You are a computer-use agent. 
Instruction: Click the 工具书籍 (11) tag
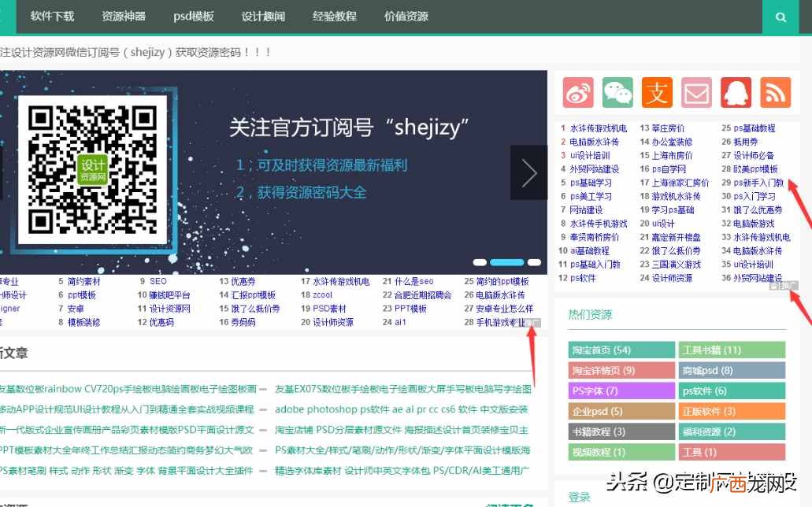pos(732,350)
